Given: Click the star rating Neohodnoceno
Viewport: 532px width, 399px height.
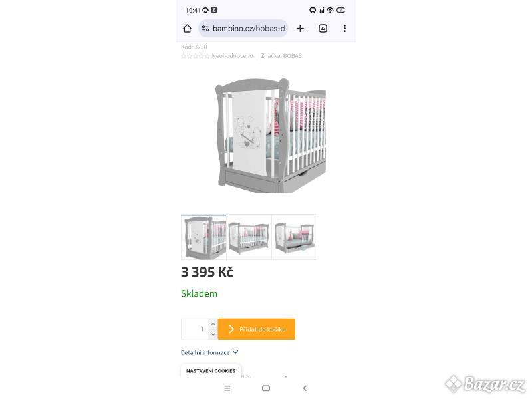Looking at the screenshot, I should click(x=217, y=56).
